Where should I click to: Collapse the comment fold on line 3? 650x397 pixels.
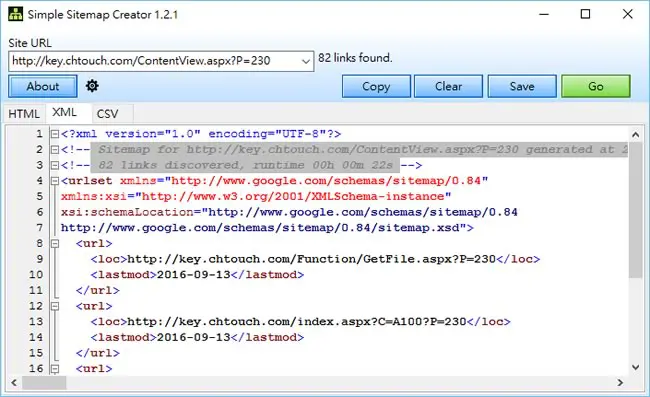(55, 165)
